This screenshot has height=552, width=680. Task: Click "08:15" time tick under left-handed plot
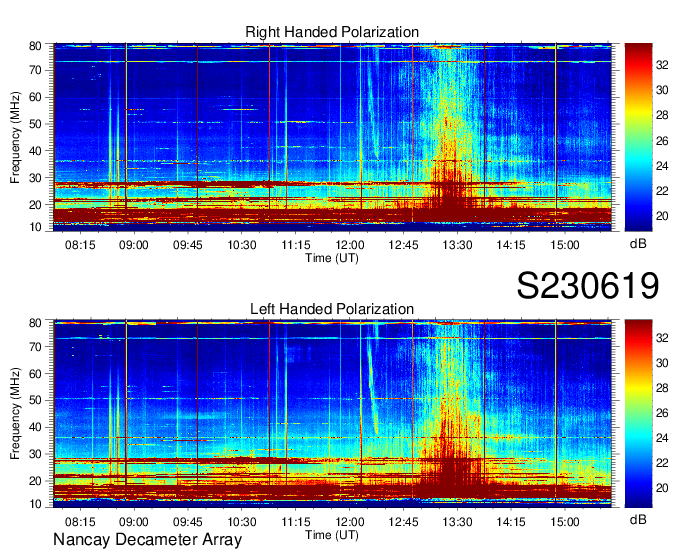(80, 522)
